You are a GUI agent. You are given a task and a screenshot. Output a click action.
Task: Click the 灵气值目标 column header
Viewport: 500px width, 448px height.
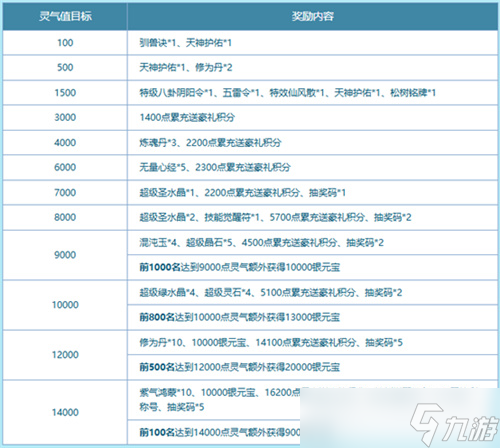pyautogui.click(x=65, y=16)
